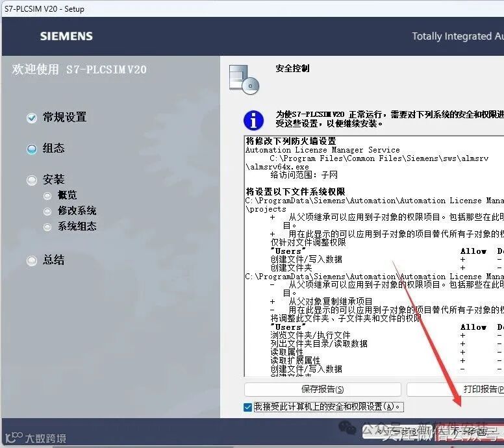Viewport: 504px width, 448px height.
Task: Click the SIEMENS logo
Action: tap(66, 36)
